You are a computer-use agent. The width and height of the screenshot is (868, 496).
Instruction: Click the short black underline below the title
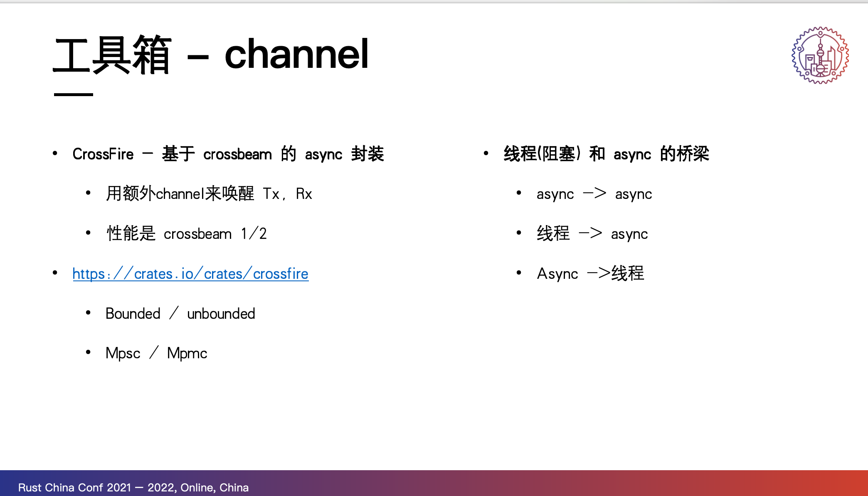point(74,95)
